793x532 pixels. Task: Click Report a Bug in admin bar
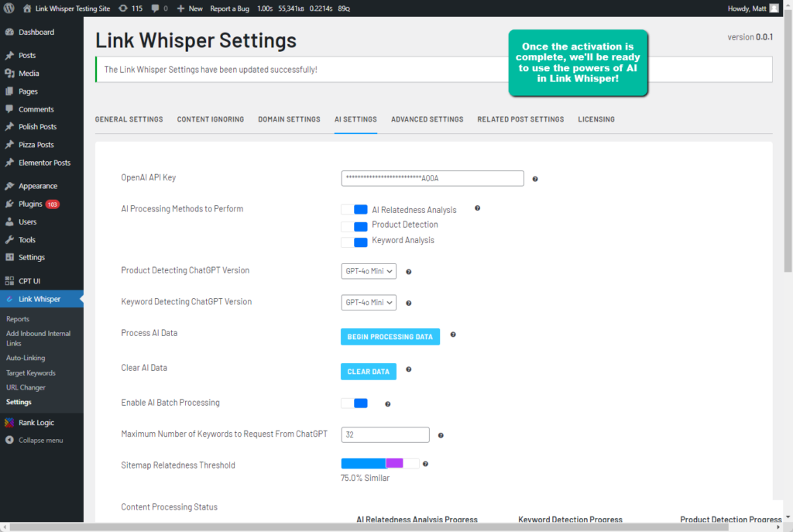(229, 8)
